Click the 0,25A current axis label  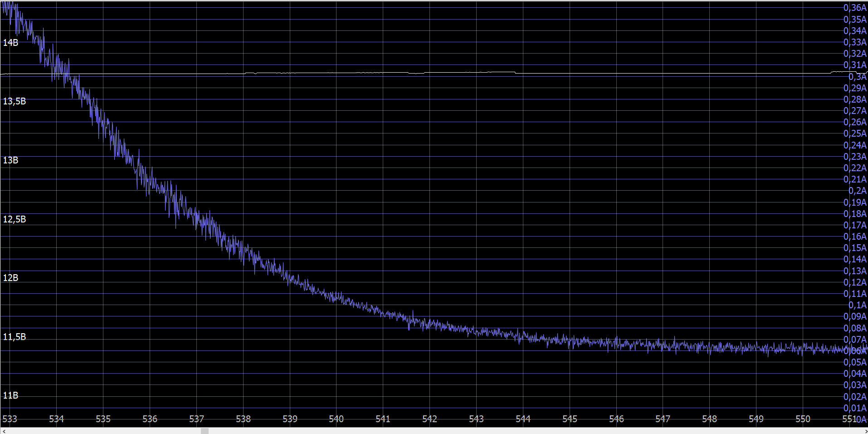pos(855,133)
